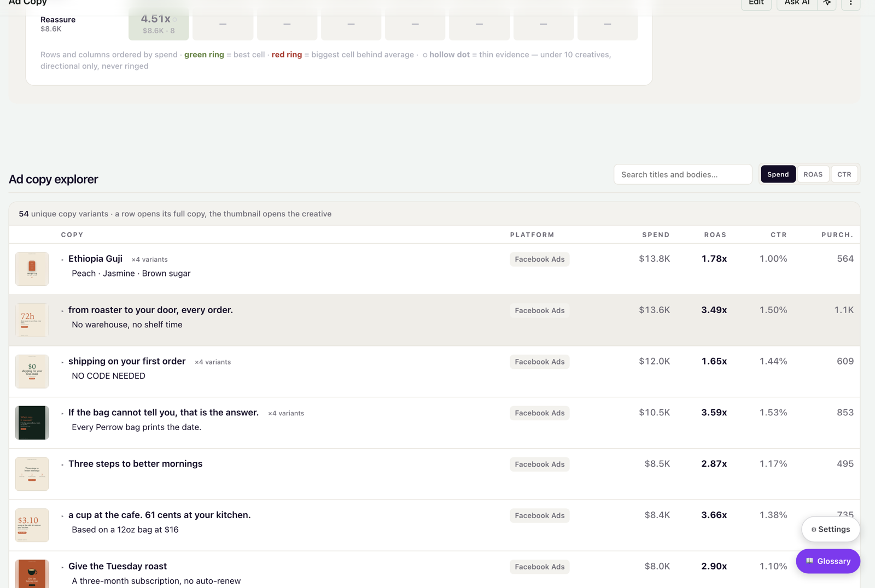Click the sparkle cursor icon beside Ask AI
The width and height of the screenshot is (875, 588).
click(x=827, y=3)
